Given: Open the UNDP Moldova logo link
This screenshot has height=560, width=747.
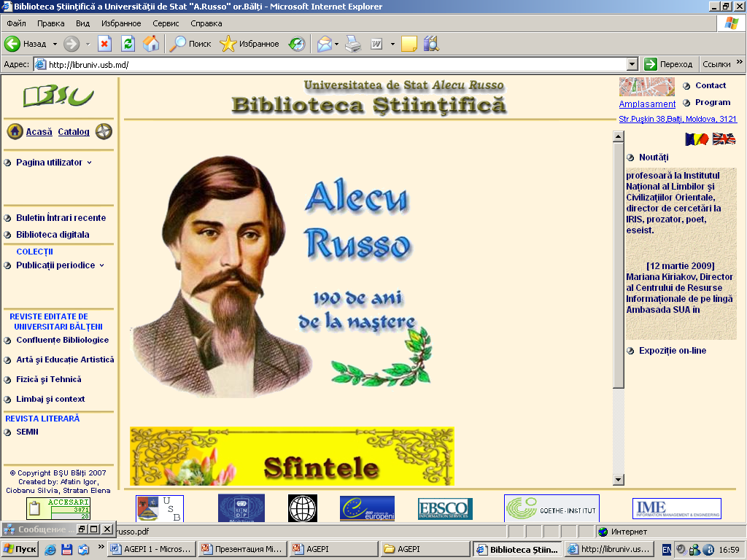Looking at the screenshot, I should coord(241,508).
